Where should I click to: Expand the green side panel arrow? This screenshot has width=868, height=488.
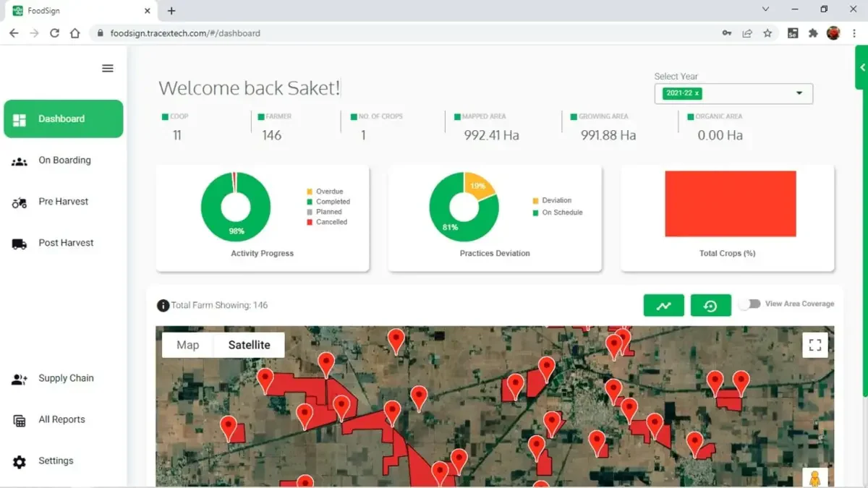862,67
